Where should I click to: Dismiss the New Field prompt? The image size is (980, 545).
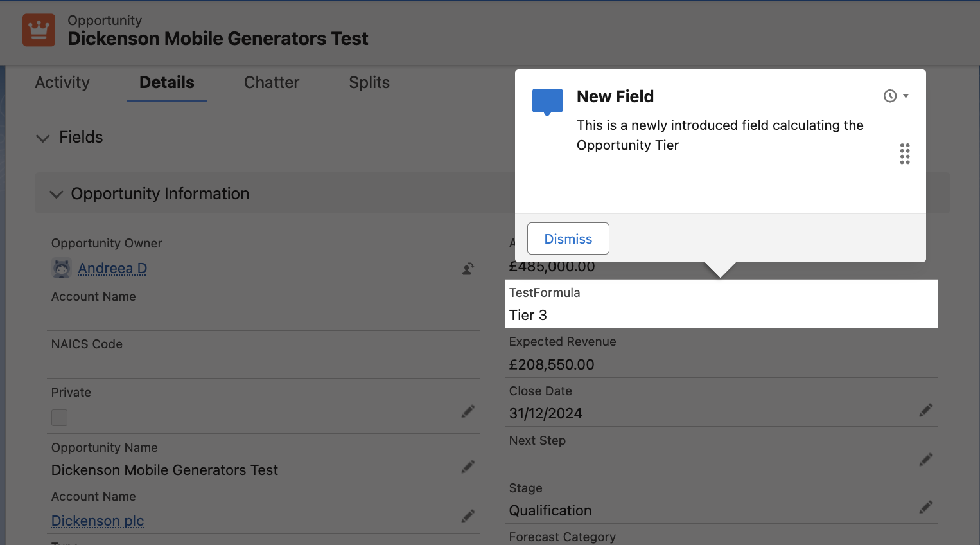(568, 238)
